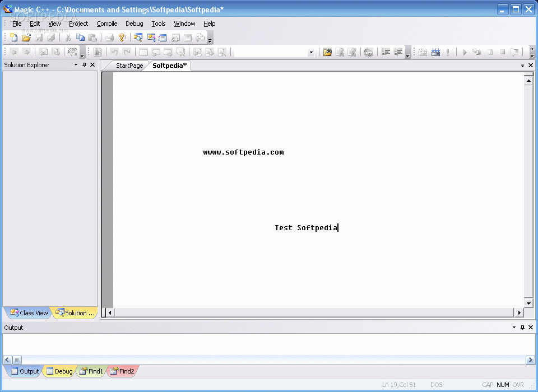Navigate forward with the right arrow icon
Image resolution: width=538 pixels, height=392 pixels.
tap(26, 52)
